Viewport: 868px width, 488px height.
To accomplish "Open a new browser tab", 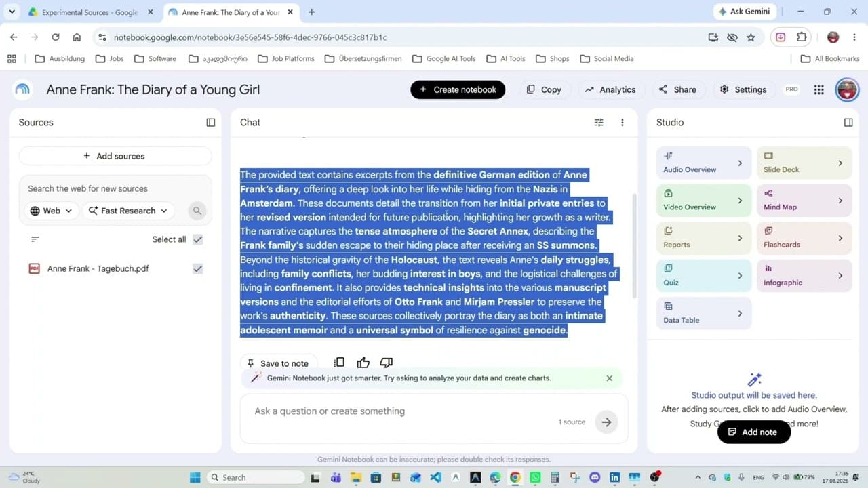I will [x=311, y=12].
